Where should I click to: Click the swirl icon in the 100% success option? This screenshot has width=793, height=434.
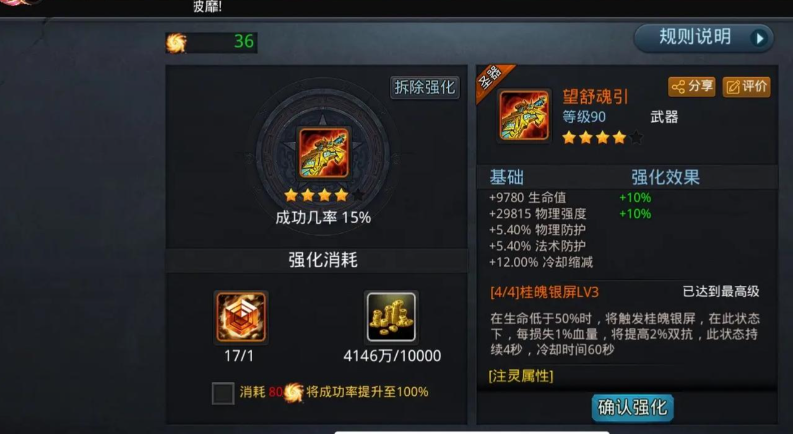pos(293,392)
